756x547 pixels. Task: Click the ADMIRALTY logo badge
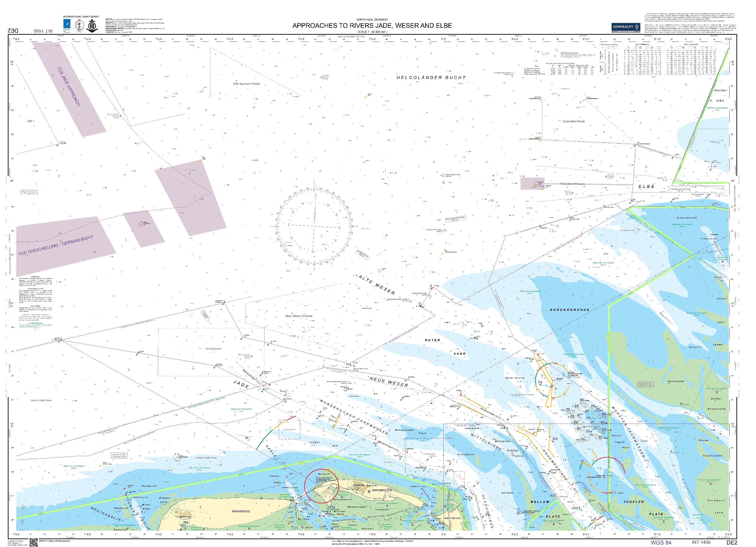pos(626,27)
